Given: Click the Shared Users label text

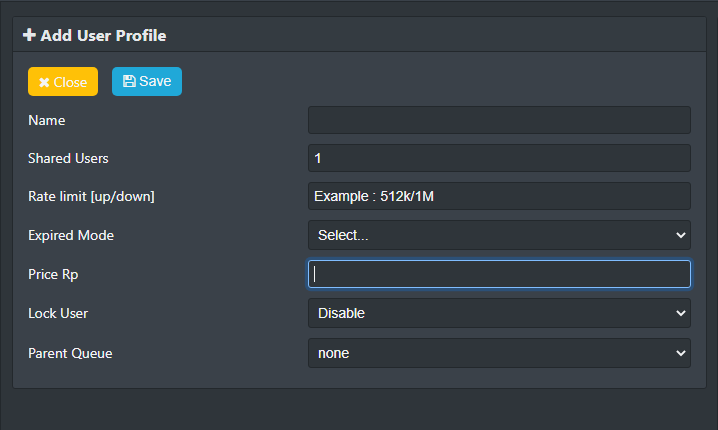Looking at the screenshot, I should (x=68, y=158).
